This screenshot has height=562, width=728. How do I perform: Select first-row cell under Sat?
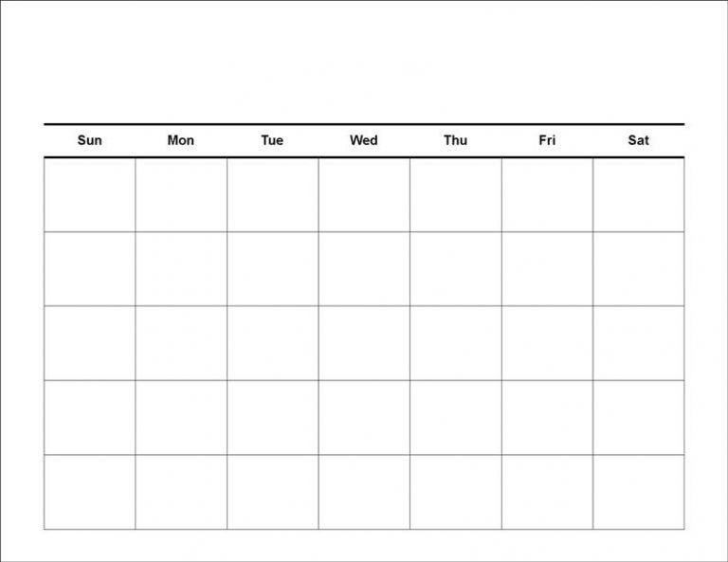[638, 195]
